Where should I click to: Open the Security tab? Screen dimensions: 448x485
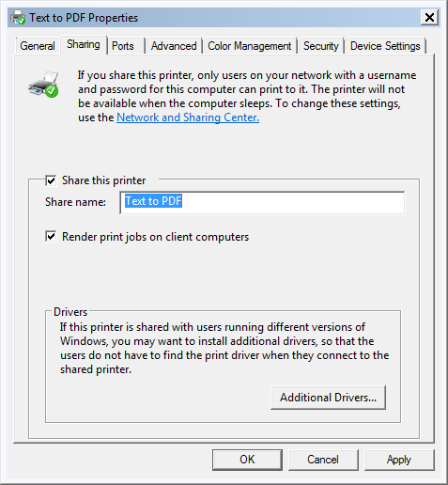click(321, 46)
